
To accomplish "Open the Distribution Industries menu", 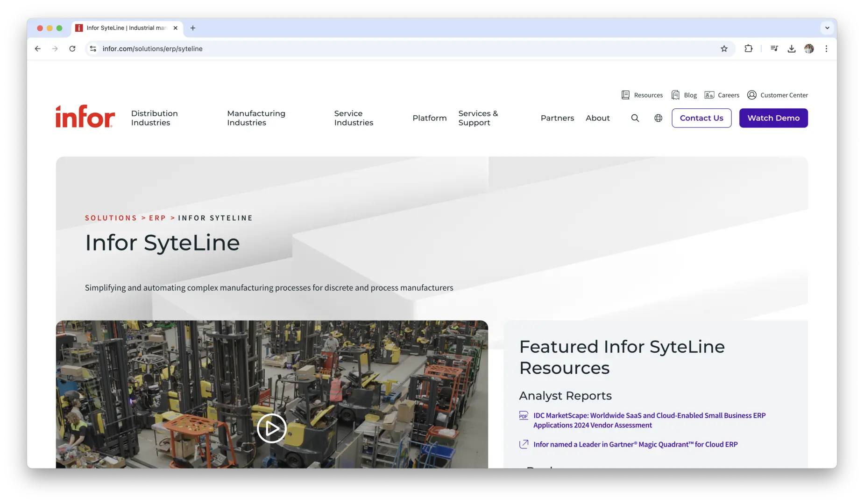I will tap(155, 118).
